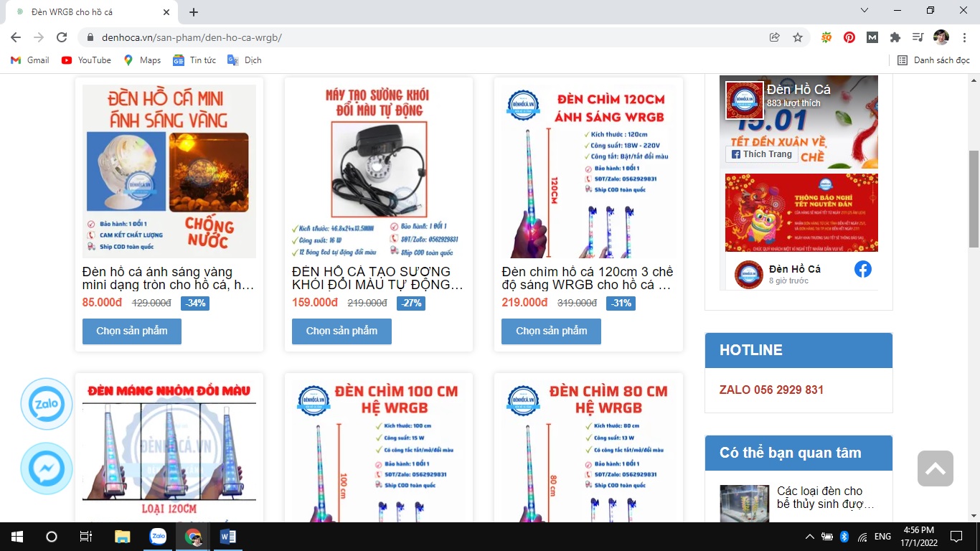This screenshot has height=551, width=980.
Task: Bookmark this page with the star icon
Action: tap(798, 37)
